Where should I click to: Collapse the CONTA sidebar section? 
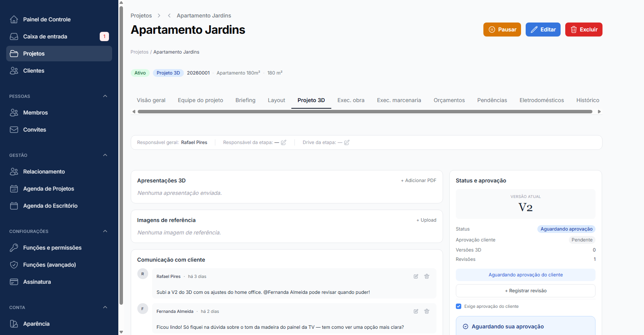point(105,307)
